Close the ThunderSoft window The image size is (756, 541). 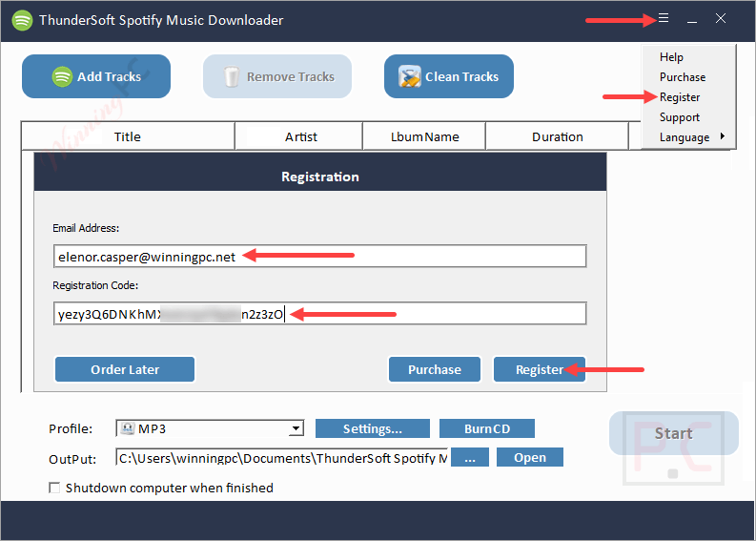pos(721,18)
